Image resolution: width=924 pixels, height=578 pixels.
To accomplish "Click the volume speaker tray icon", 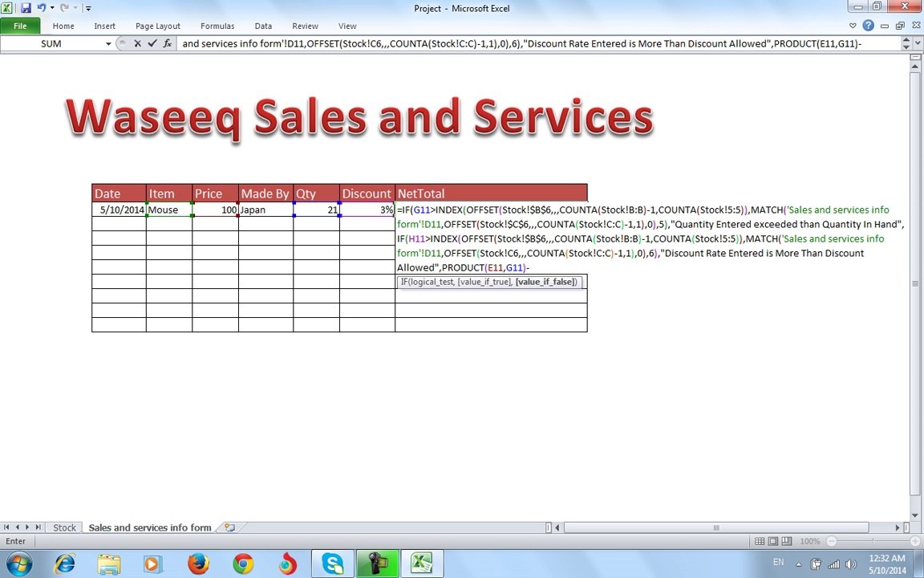I will (850, 564).
